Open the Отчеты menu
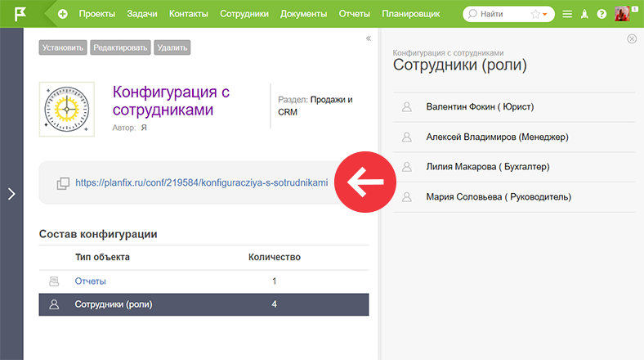The width and height of the screenshot is (644, 360). coord(355,14)
